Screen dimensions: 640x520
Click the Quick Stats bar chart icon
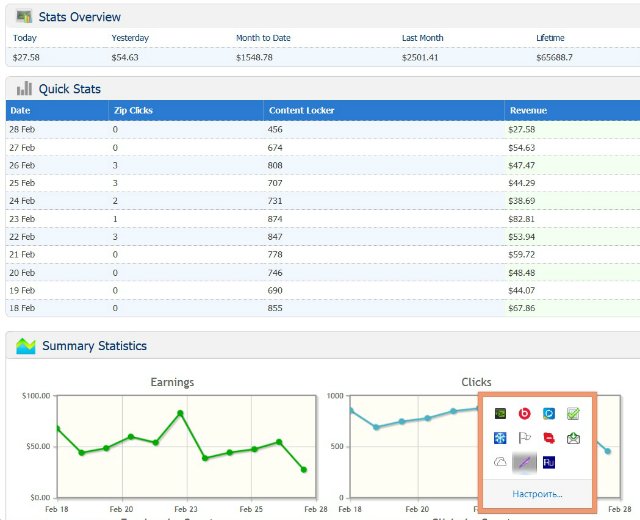[24, 89]
